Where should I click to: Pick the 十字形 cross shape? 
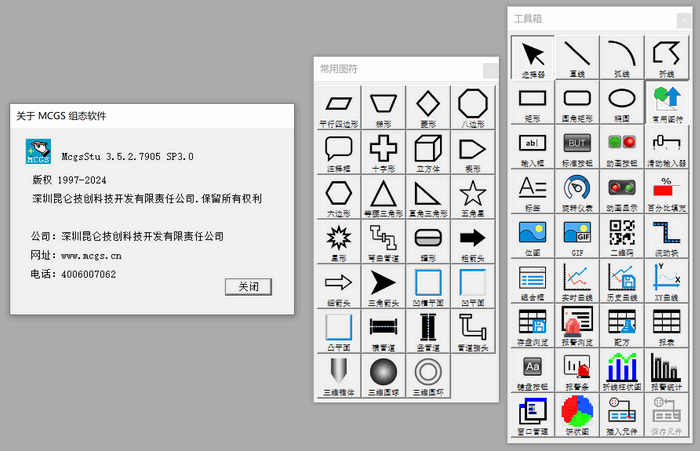[383, 153]
